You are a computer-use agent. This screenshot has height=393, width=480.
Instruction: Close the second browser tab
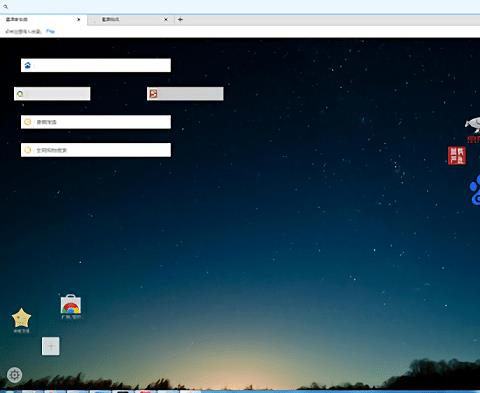pyautogui.click(x=166, y=19)
